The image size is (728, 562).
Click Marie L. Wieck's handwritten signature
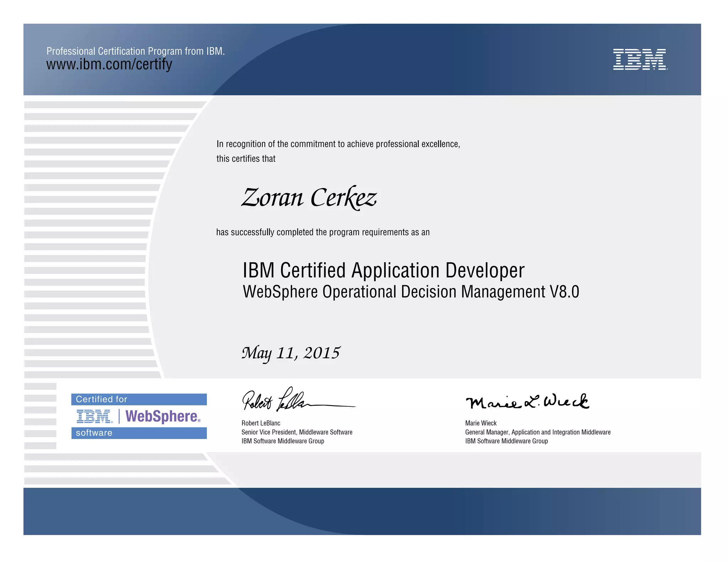[527, 402]
